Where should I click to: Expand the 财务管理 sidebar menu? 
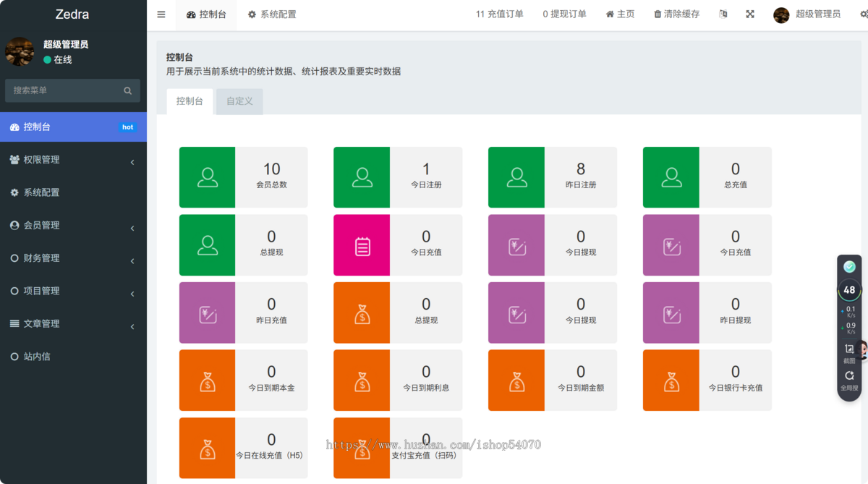(73, 258)
